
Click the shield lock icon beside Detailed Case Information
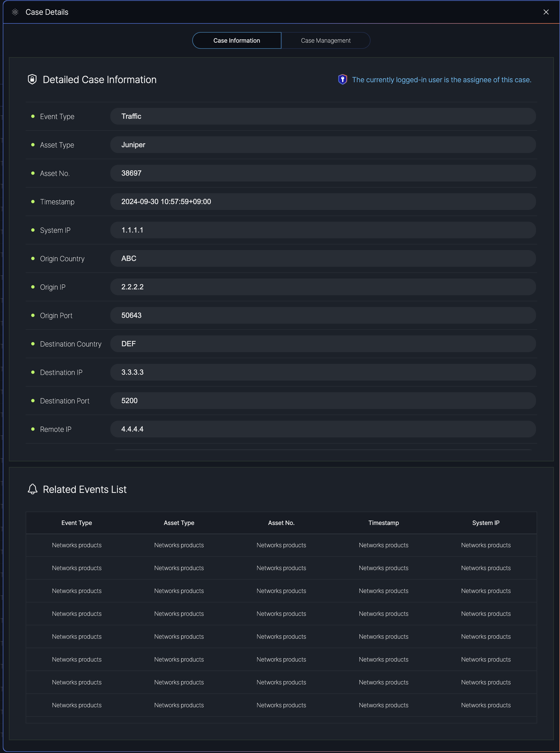(32, 79)
